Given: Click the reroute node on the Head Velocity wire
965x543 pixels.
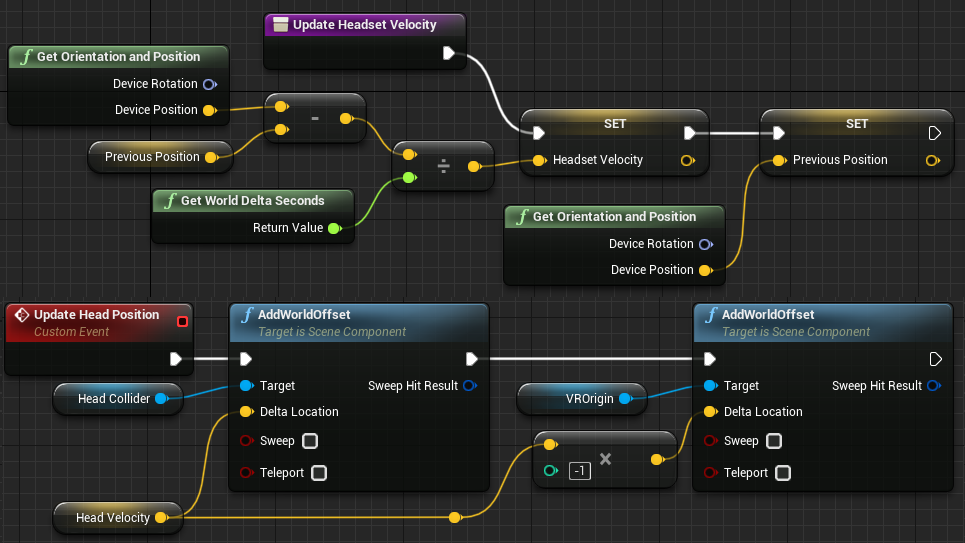Looking at the screenshot, I should tap(455, 517).
